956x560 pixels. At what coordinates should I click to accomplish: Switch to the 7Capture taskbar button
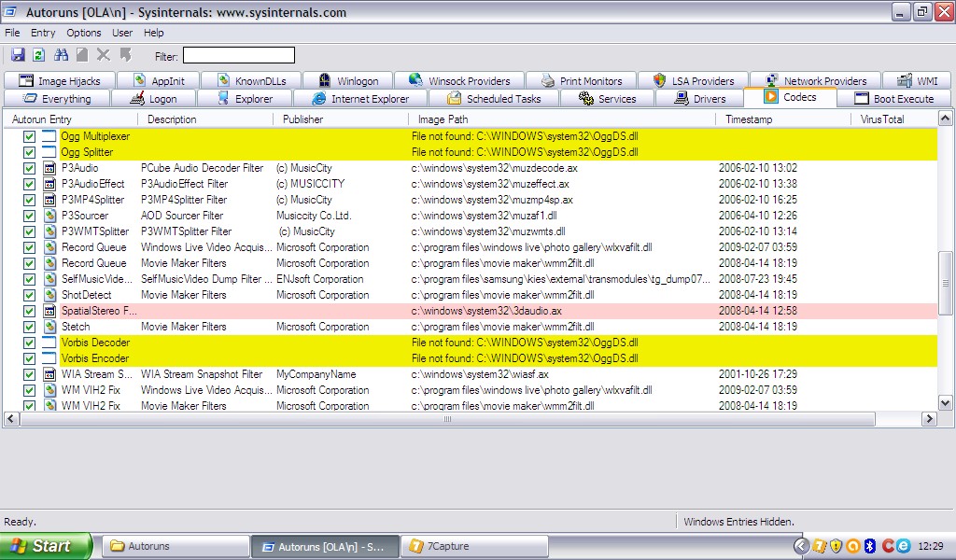click(473, 546)
